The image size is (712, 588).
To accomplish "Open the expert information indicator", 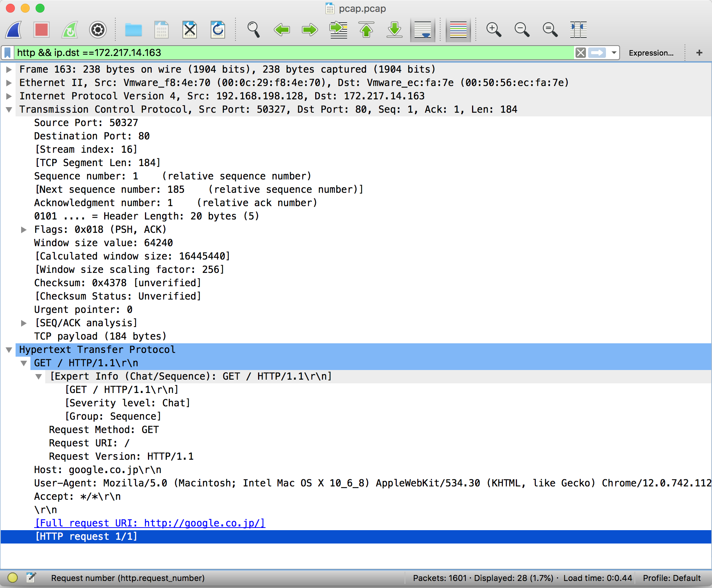I will tap(12, 578).
